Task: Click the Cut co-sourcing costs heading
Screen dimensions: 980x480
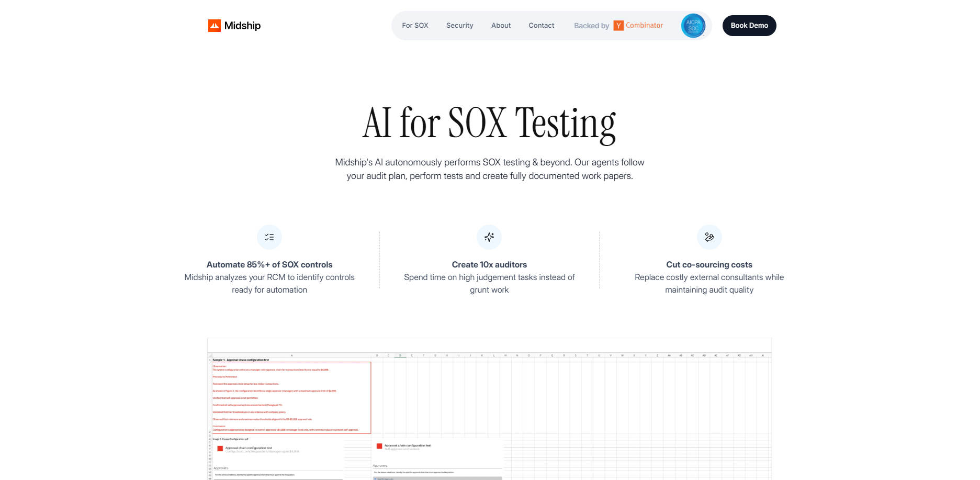Action: pyautogui.click(x=709, y=265)
